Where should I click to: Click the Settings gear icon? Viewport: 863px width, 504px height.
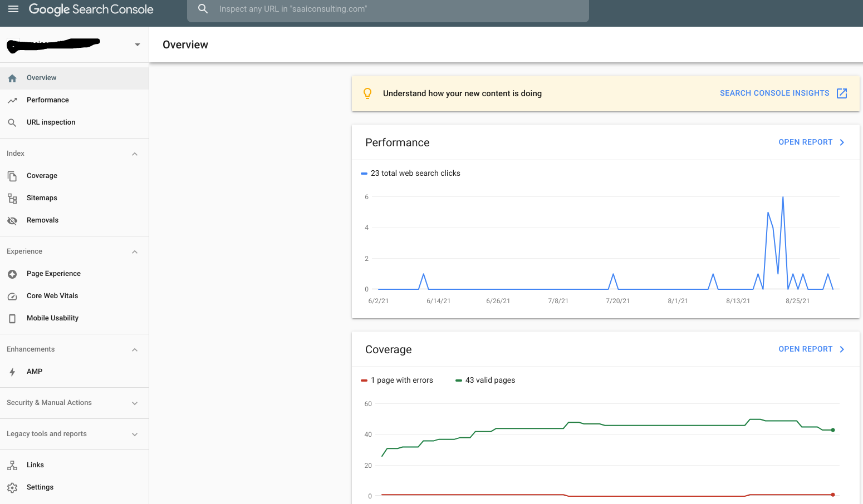(12, 488)
